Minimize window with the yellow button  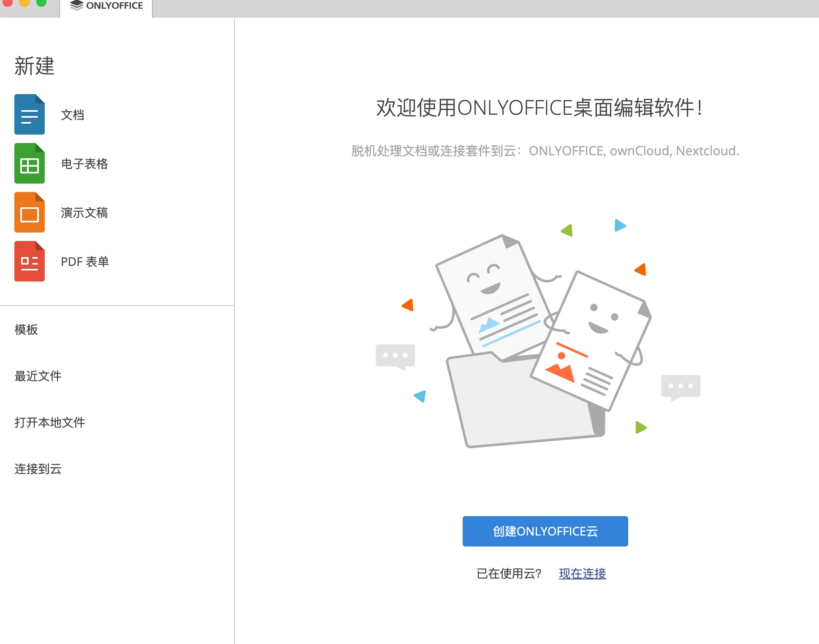[x=24, y=3]
